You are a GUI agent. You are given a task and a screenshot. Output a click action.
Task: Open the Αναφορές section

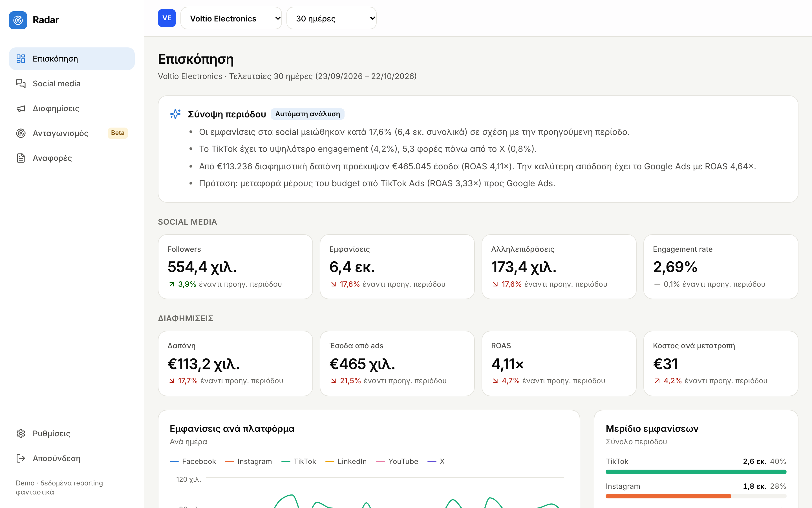tap(72, 158)
